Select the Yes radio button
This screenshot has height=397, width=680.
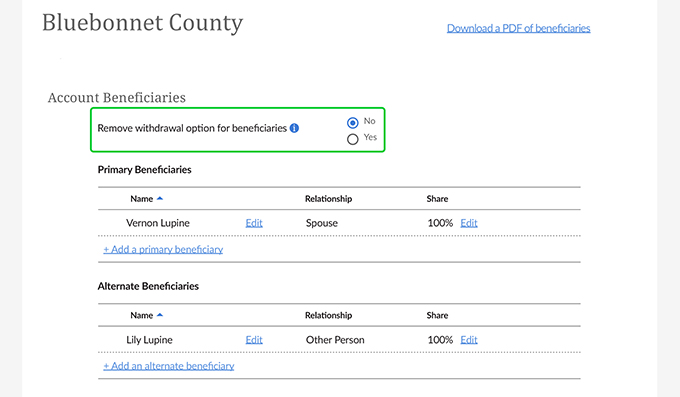353,139
